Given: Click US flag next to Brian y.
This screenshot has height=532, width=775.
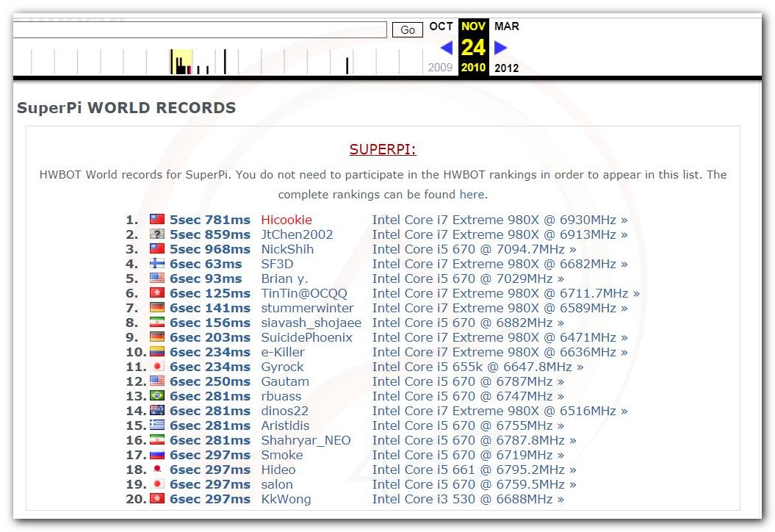Looking at the screenshot, I should (157, 278).
